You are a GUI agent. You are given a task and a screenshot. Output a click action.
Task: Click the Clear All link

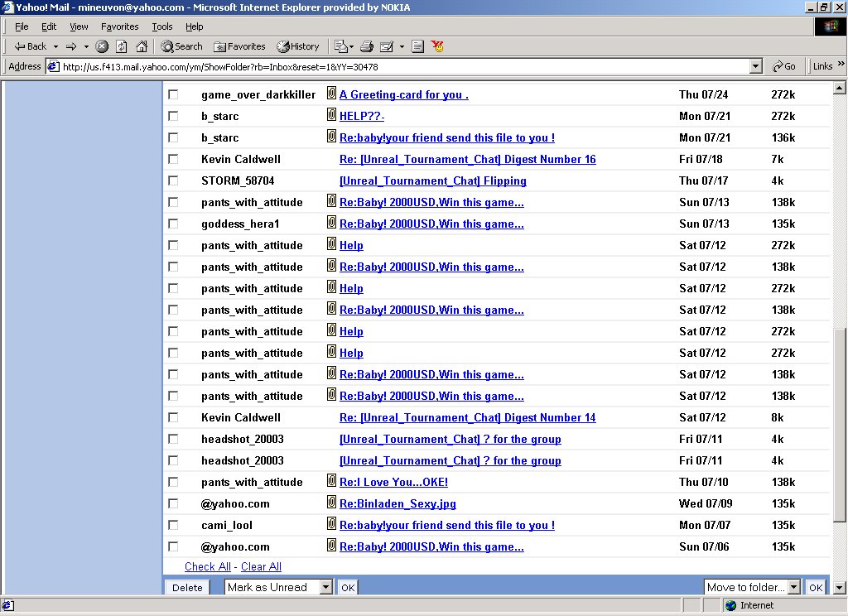(x=261, y=566)
